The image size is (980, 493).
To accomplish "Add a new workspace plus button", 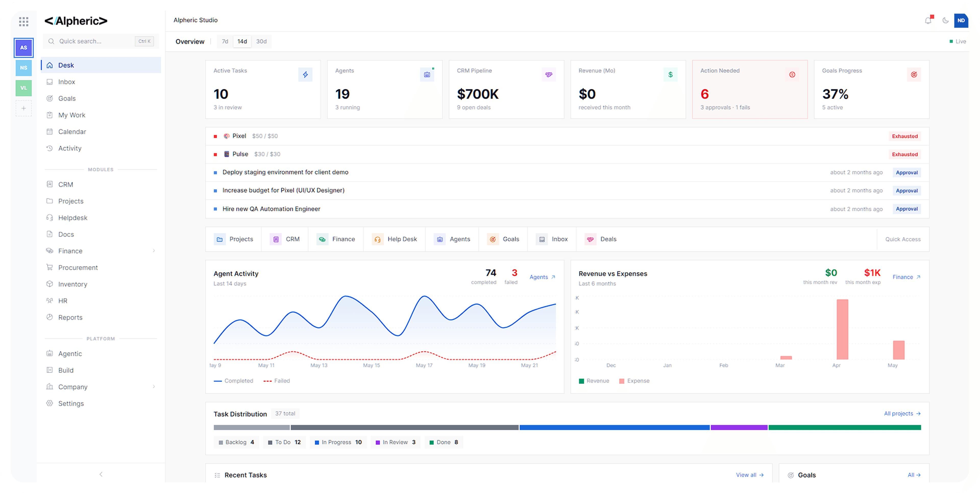I will tap(23, 108).
